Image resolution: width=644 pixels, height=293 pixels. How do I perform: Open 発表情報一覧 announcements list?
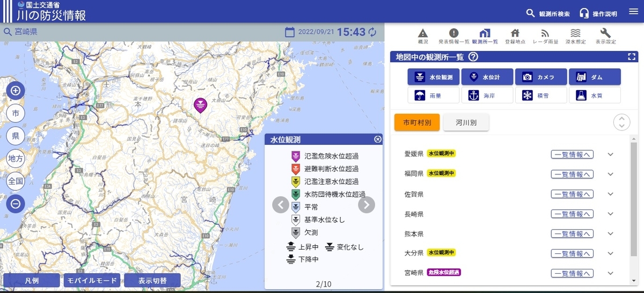[453, 36]
